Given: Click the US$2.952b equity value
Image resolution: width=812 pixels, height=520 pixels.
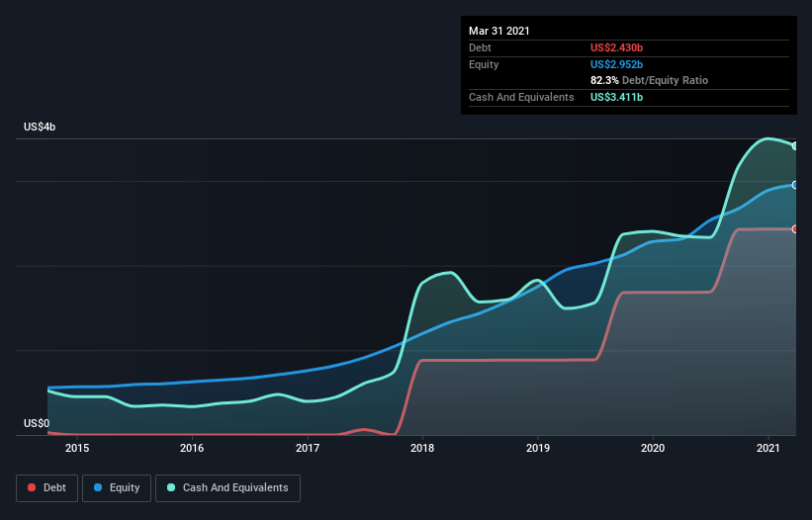Looking at the screenshot, I should 617,64.
